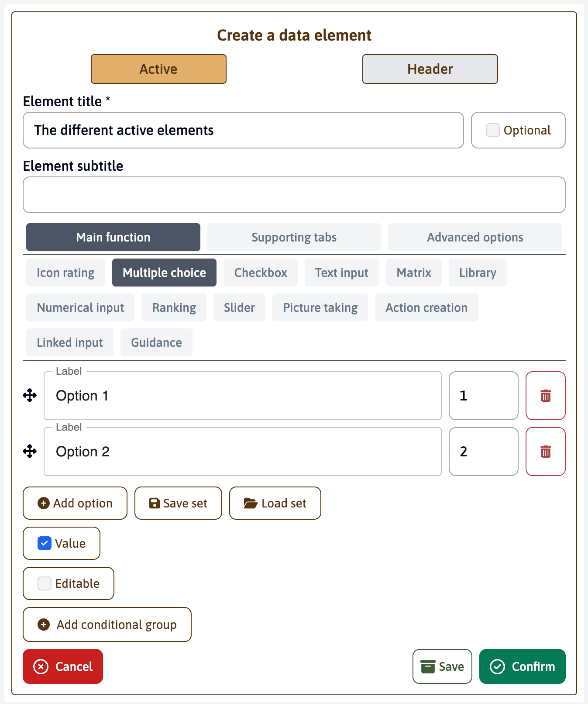Uncheck the Value checkbox
588x704 pixels.
coord(45,544)
